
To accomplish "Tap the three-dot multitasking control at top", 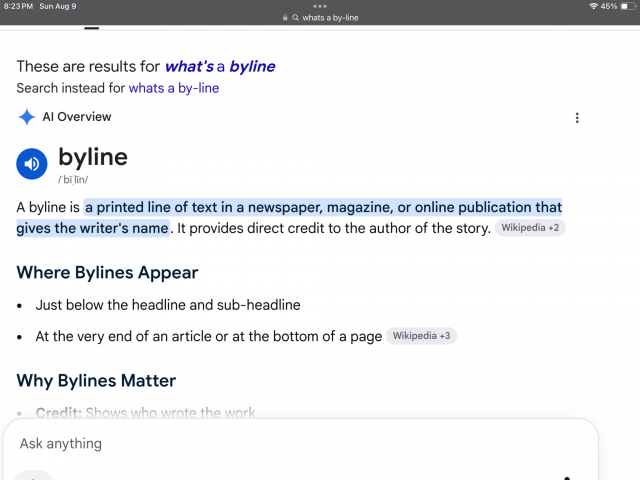I will tap(320, 6).
